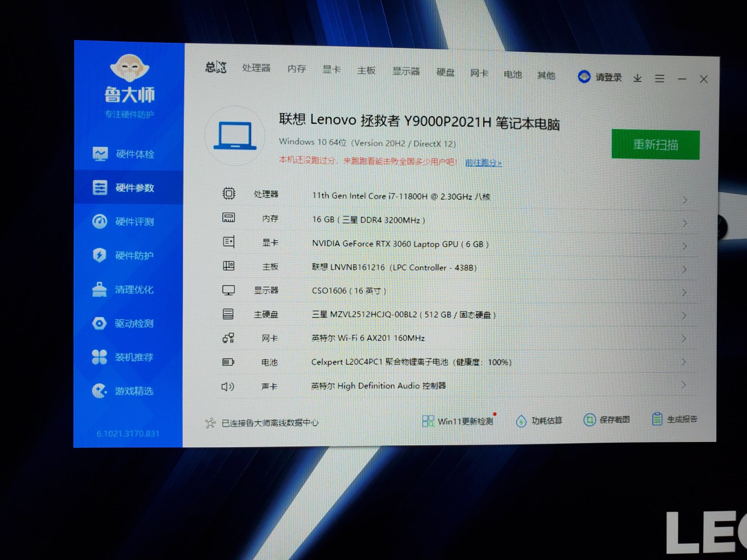The height and width of the screenshot is (560, 747).
Task: Open 功耗估算 power estimate
Action: point(539,420)
